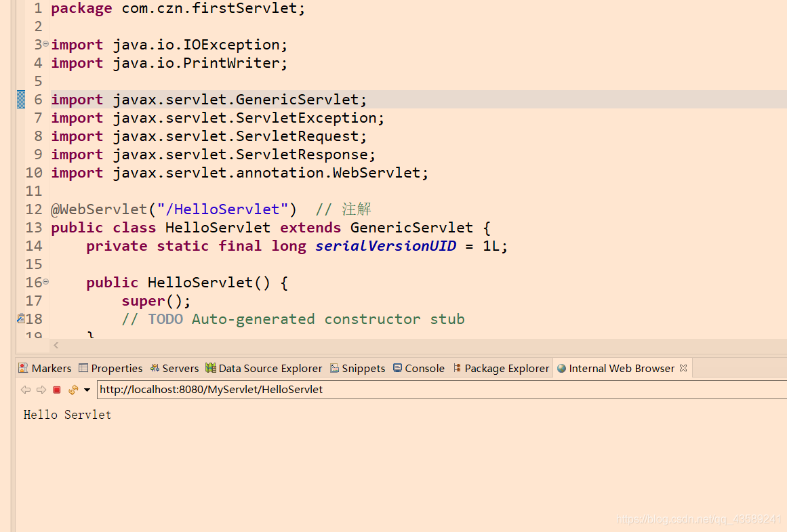Click the Package Explorer tab icon

pyautogui.click(x=457, y=368)
